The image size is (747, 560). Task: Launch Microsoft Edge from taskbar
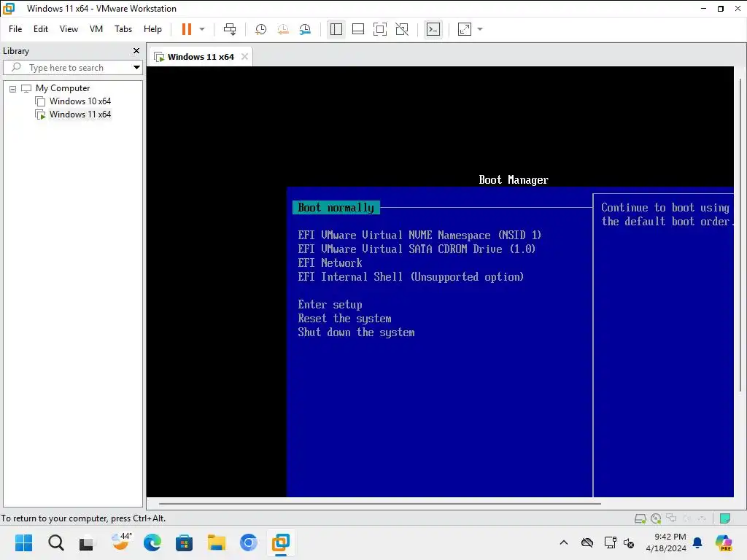click(x=152, y=542)
